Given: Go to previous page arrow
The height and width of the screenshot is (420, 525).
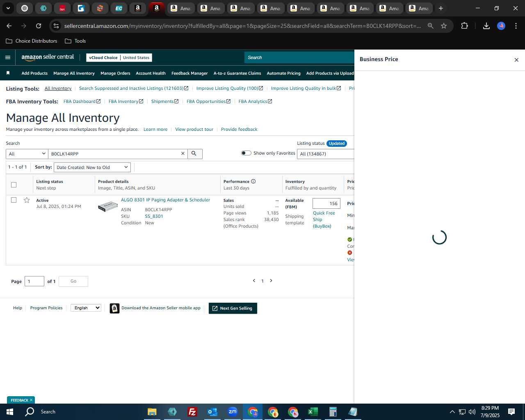Looking at the screenshot, I should (x=254, y=281).
